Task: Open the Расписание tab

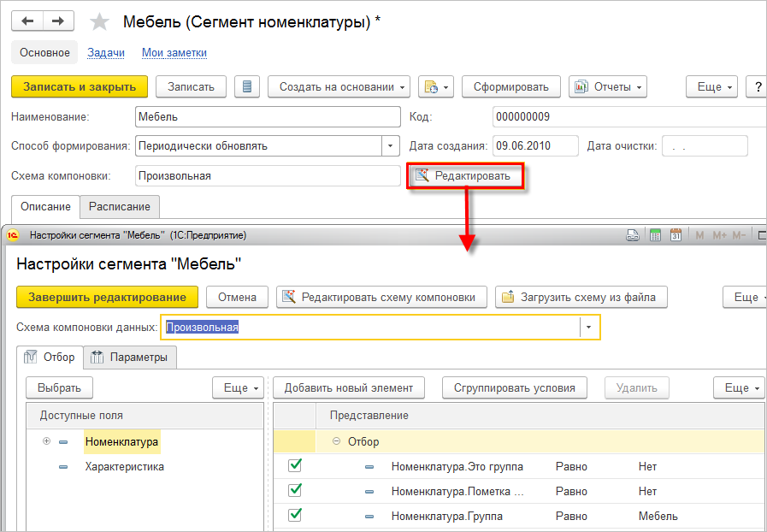Action: [120, 206]
